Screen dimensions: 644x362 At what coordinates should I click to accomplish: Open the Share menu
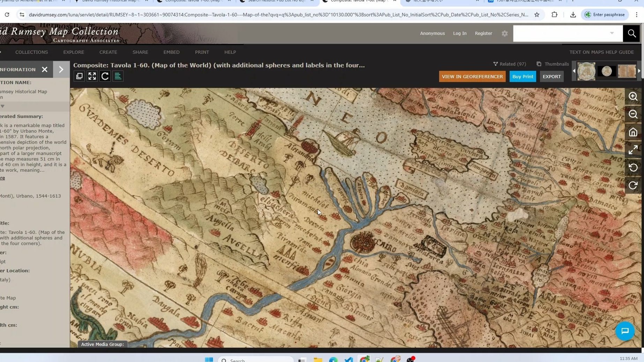(x=140, y=52)
